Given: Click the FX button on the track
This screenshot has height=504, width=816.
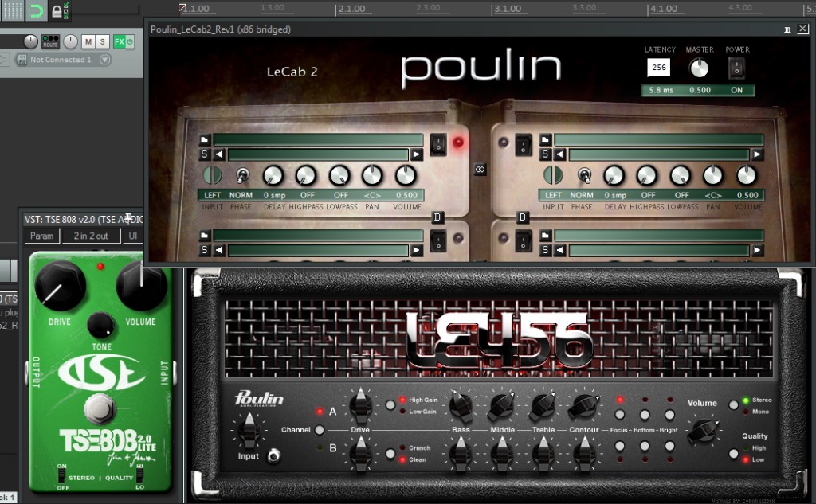Looking at the screenshot, I should point(119,41).
